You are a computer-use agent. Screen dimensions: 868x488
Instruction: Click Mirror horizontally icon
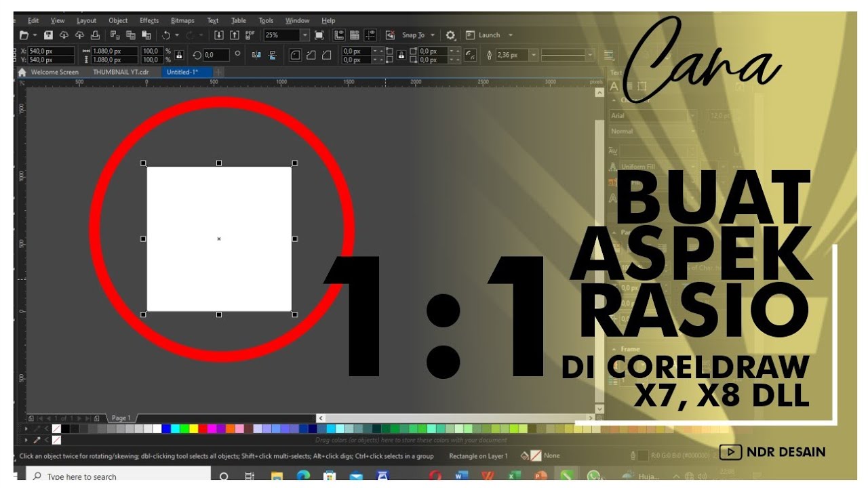(x=256, y=55)
